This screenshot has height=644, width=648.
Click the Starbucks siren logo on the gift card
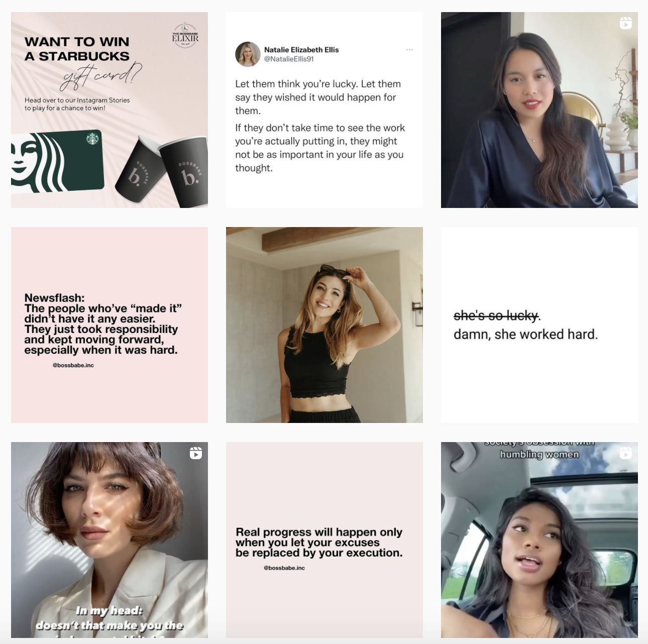click(92, 139)
